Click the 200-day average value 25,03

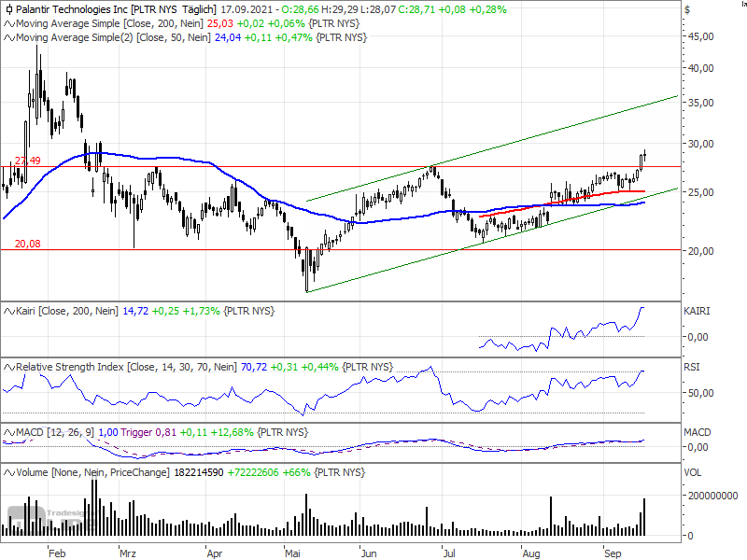(x=220, y=24)
